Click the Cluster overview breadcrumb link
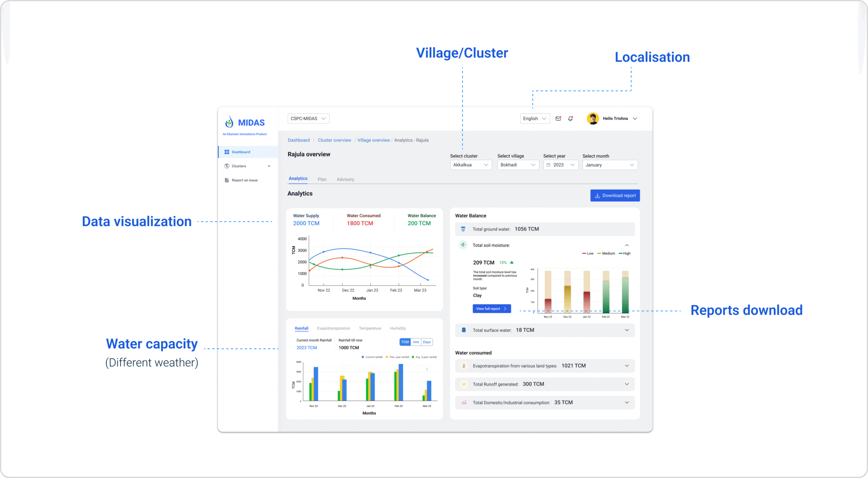Image resolution: width=868 pixels, height=478 pixels. [x=334, y=140]
